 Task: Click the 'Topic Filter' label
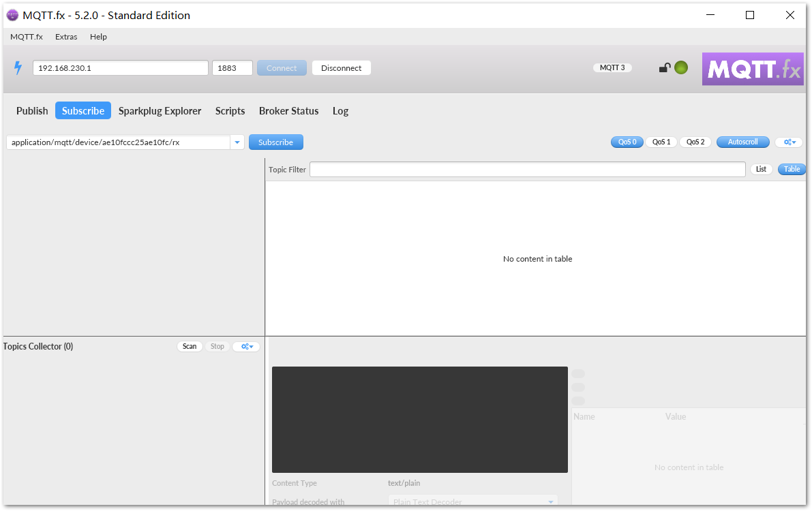(288, 169)
